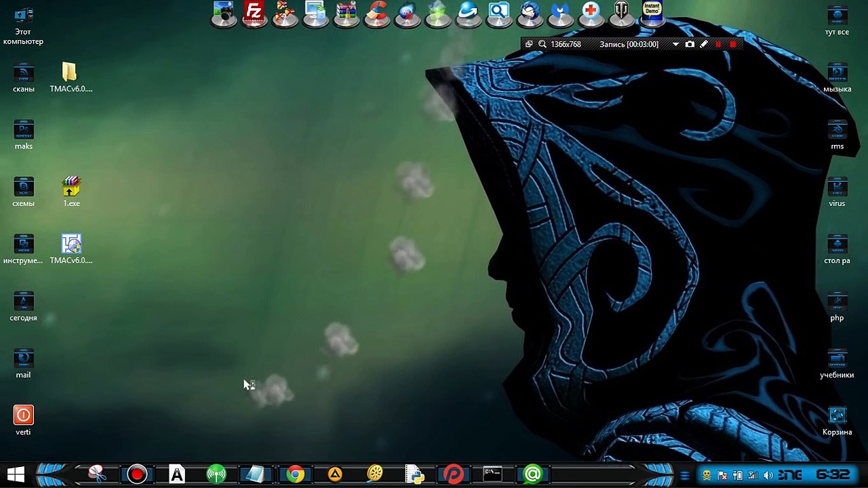Open the network signal tray icon
This screenshot has height=488, width=868.
point(753,475)
